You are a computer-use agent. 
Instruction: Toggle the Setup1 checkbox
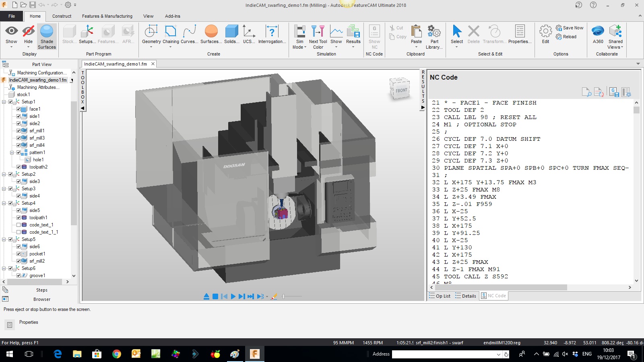[11, 102]
